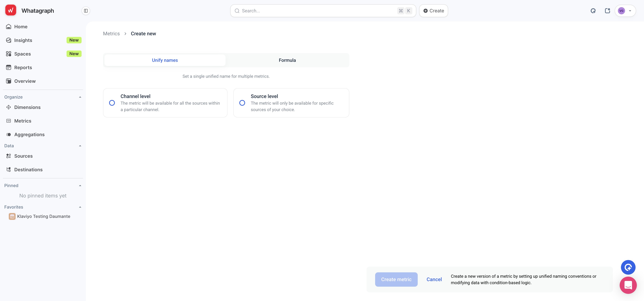Click the Source level card title
Image resolution: width=644 pixels, height=301 pixels.
pos(264,96)
